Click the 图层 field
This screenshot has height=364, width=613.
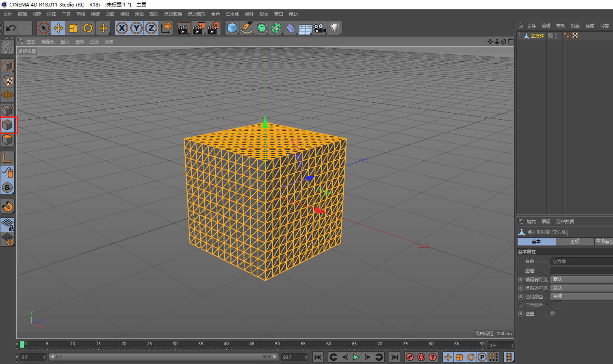point(581,271)
